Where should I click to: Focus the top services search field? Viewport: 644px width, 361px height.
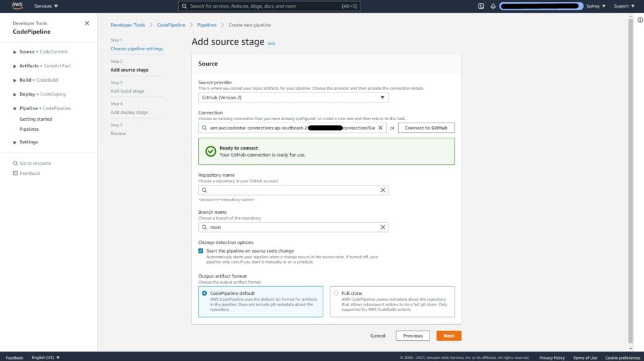tap(269, 6)
